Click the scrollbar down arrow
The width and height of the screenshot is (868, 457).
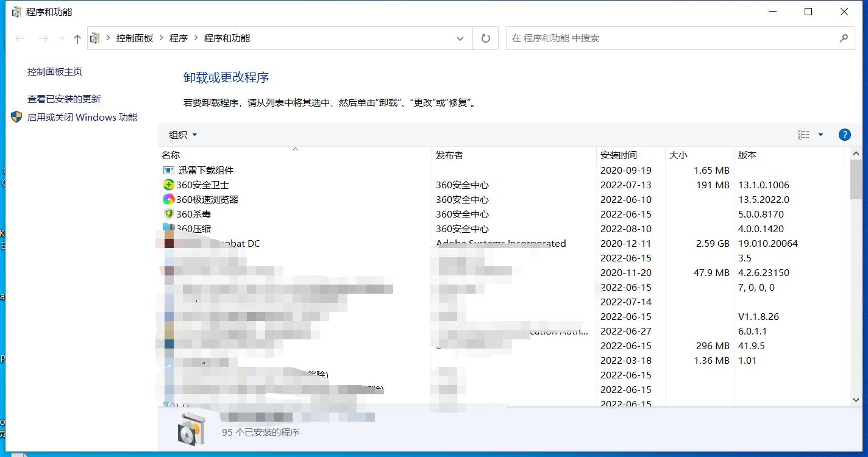856,400
